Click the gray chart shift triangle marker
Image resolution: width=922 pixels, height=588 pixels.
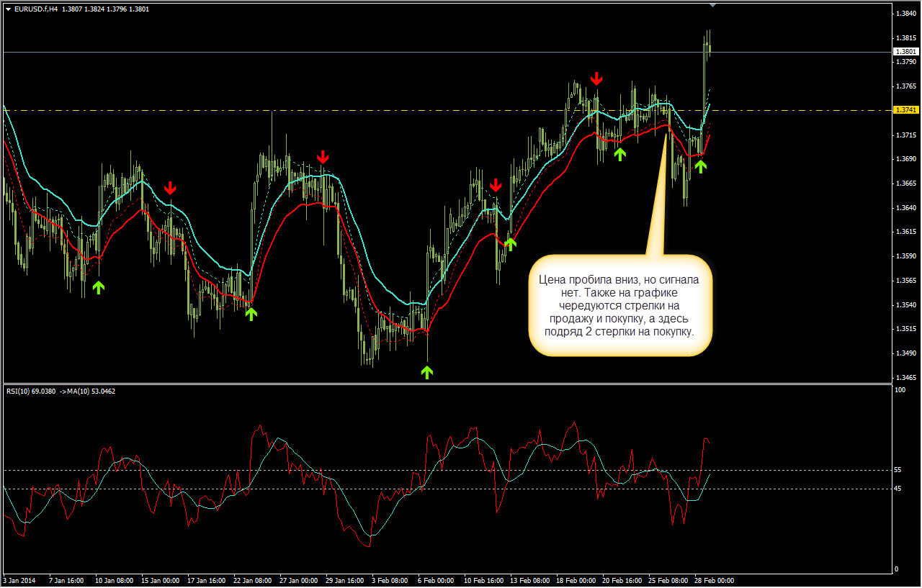coord(712,6)
